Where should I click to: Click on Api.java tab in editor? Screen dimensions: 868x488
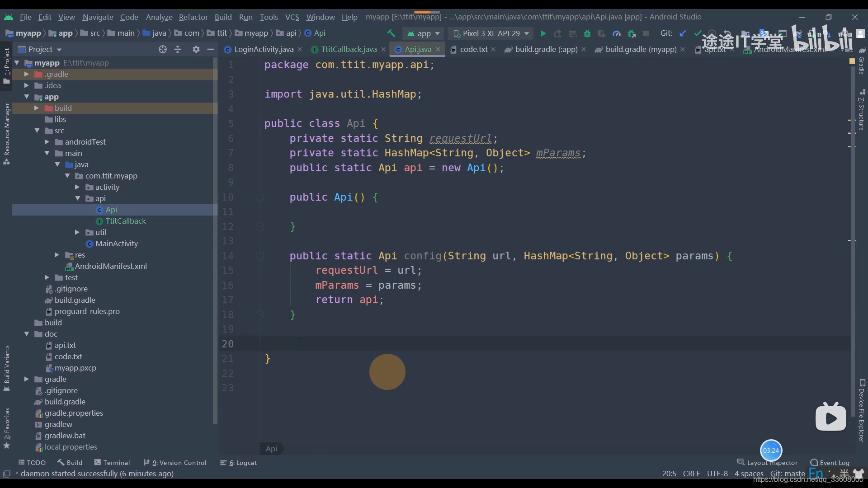tap(417, 49)
